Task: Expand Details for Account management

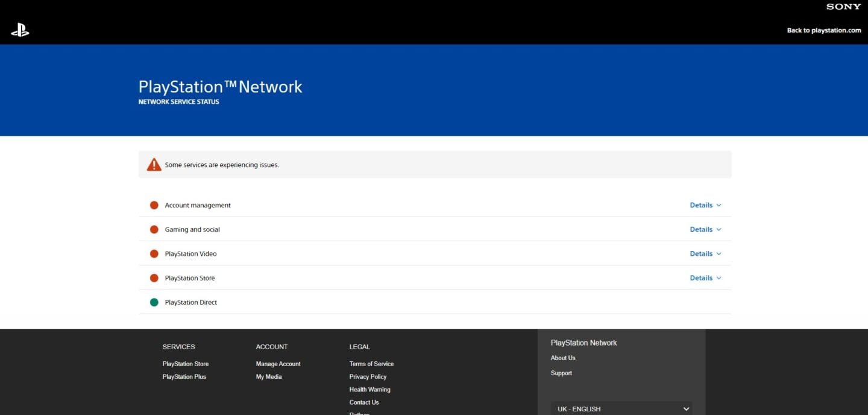Action: click(704, 204)
